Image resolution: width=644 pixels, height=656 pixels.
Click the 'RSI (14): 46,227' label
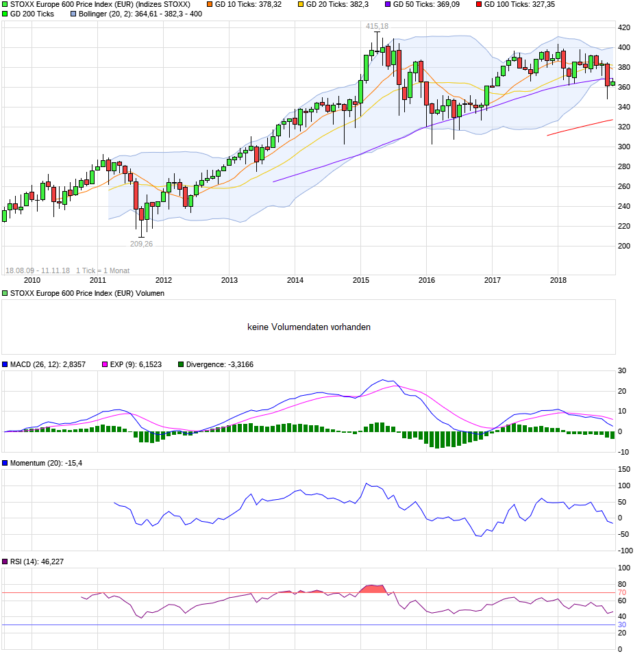37,562
